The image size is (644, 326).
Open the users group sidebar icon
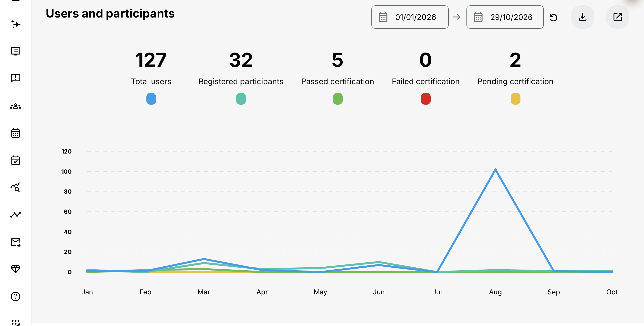(16, 106)
